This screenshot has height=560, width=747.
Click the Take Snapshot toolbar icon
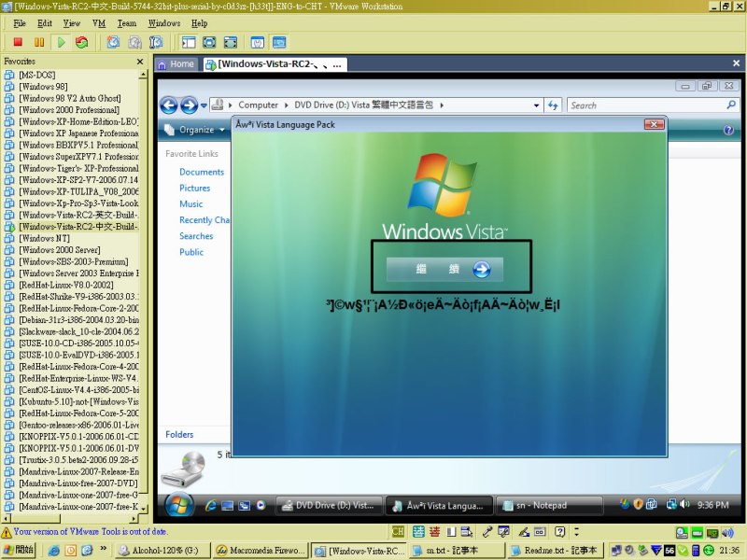pyautogui.click(x=113, y=42)
